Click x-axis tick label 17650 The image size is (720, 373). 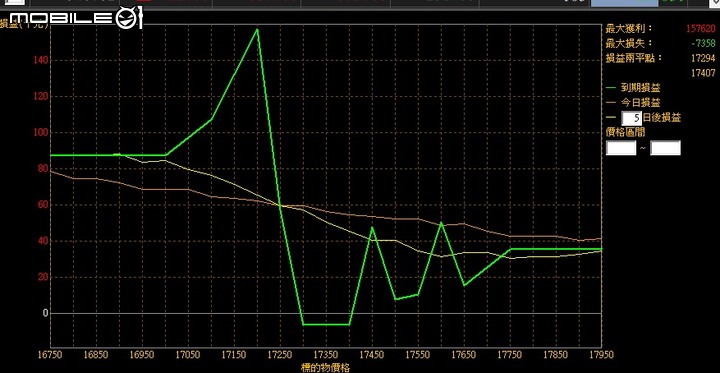[464, 355]
